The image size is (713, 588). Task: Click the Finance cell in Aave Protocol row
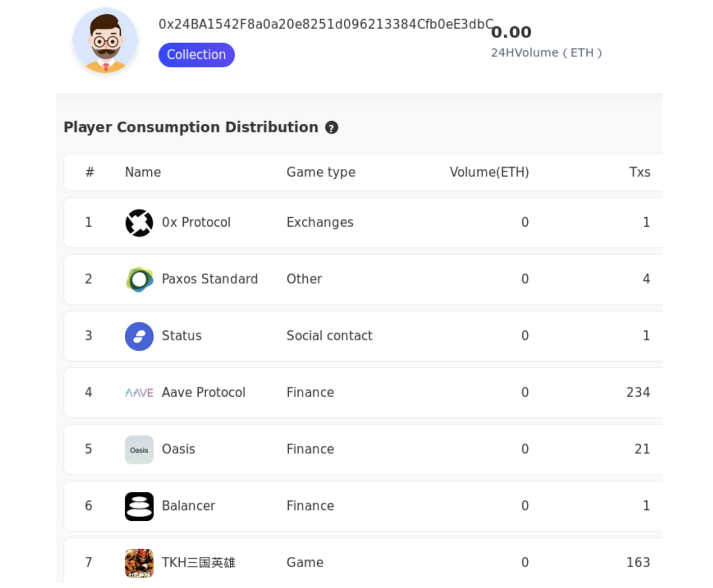(310, 393)
